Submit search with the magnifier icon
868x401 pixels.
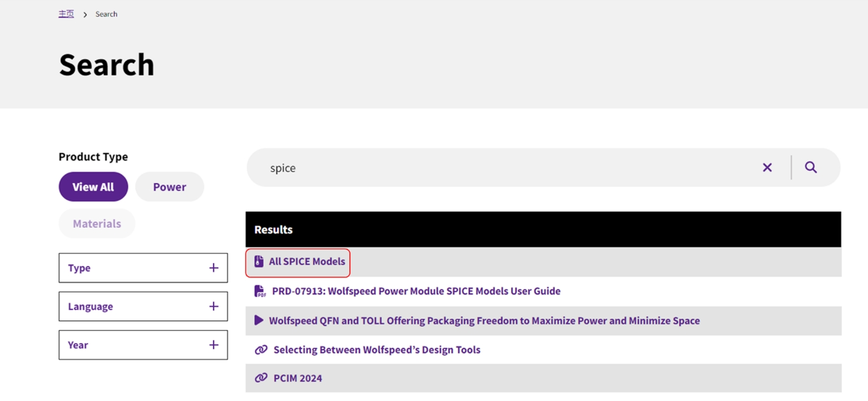pos(811,167)
